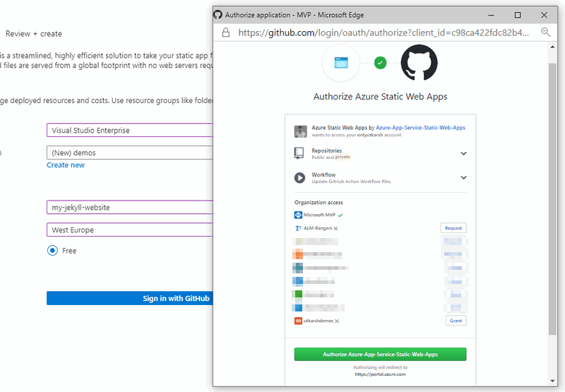
Task: Click the green check next to Microsoft-MVP
Action: coord(340,215)
